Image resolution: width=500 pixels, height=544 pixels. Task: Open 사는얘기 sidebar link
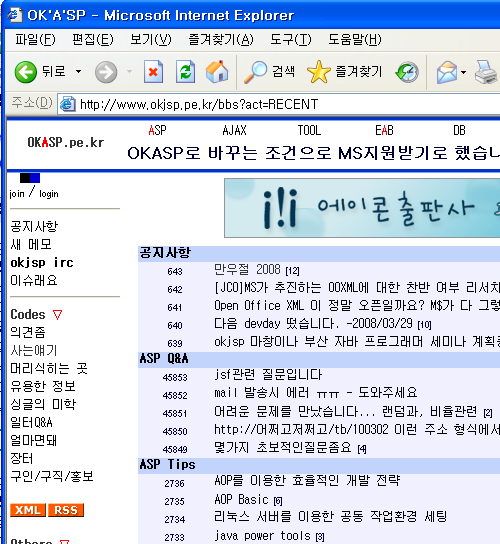[x=34, y=350]
